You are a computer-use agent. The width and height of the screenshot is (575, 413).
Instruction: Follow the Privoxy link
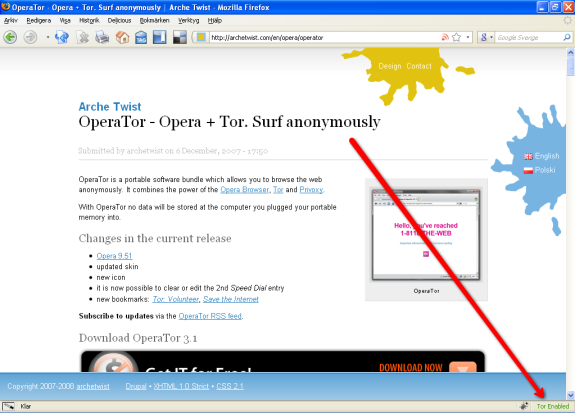[311, 190]
